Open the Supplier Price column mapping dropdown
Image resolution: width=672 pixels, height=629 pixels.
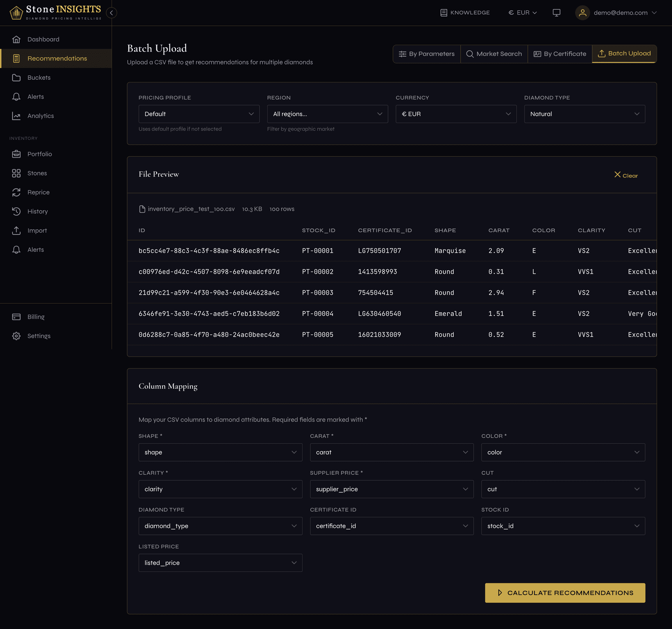point(391,489)
